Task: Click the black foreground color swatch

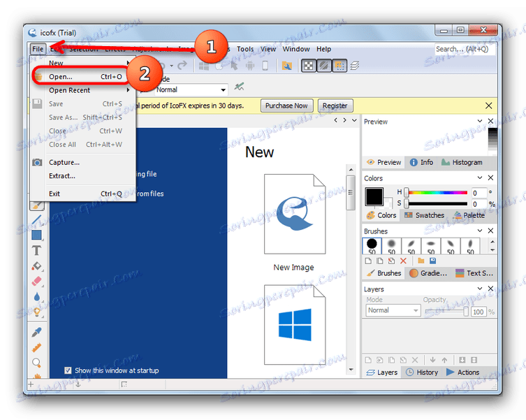Action: point(374,196)
